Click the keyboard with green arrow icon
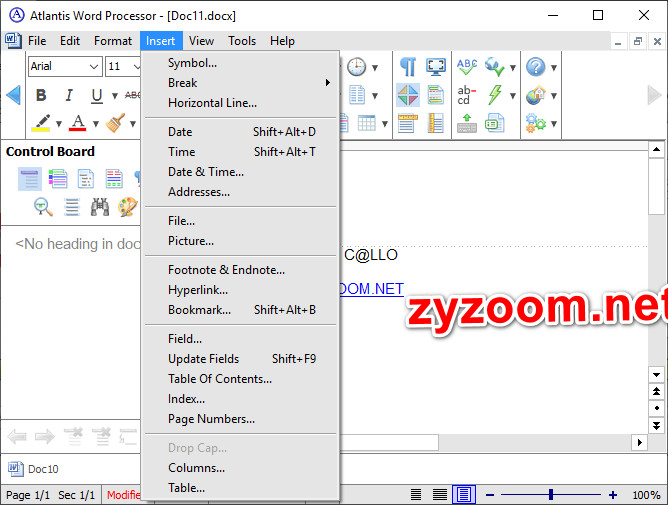 point(467,123)
